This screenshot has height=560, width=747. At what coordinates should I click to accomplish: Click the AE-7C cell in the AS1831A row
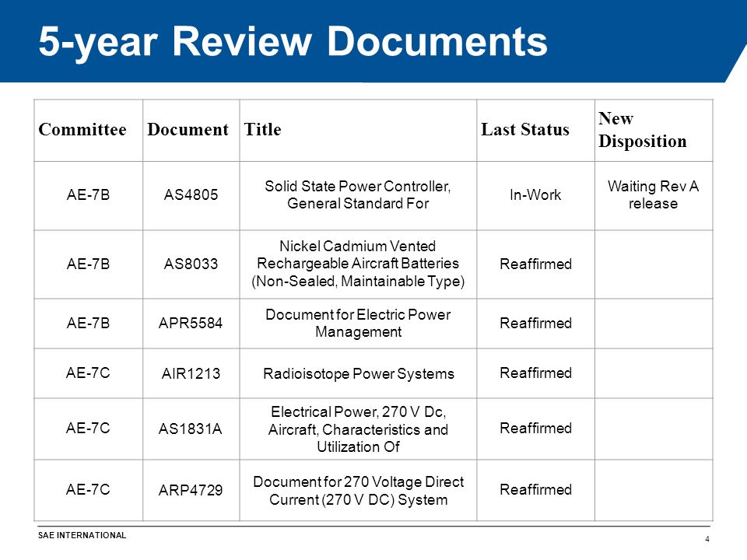(x=88, y=428)
